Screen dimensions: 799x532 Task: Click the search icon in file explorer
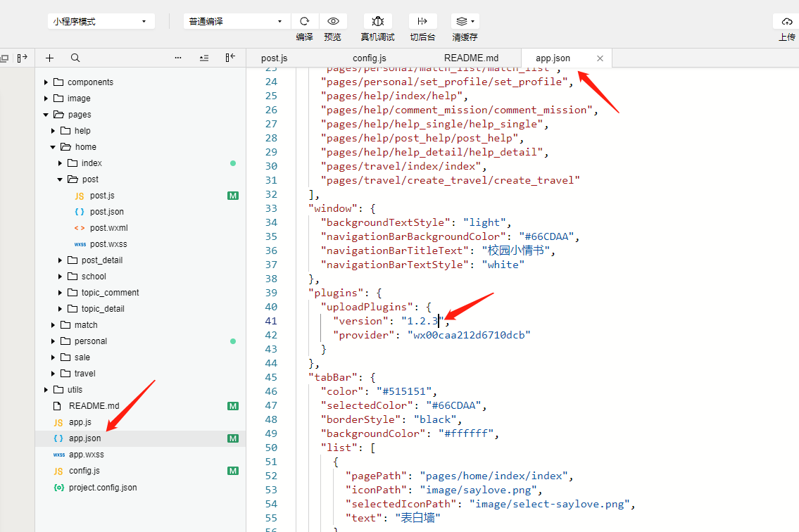pos(75,58)
